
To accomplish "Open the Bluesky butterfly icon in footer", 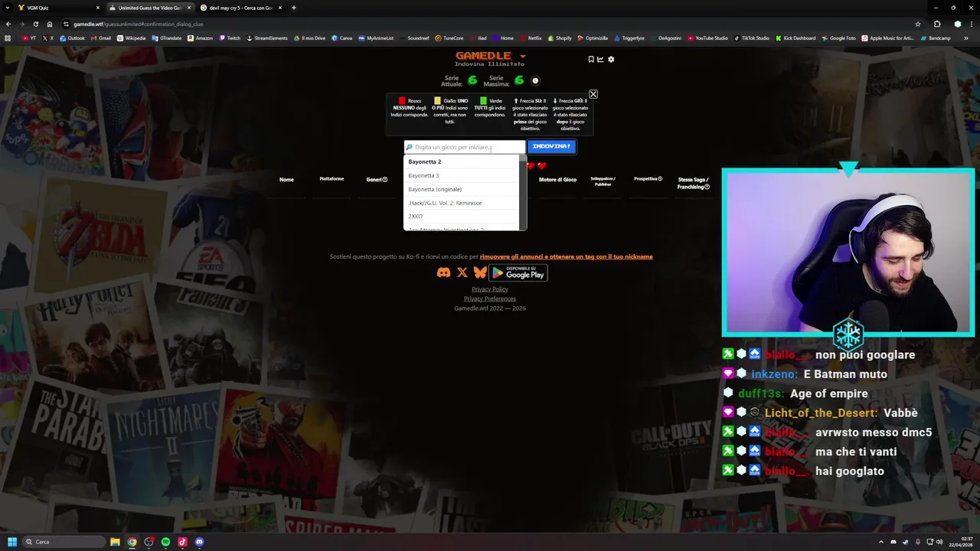I will (480, 272).
